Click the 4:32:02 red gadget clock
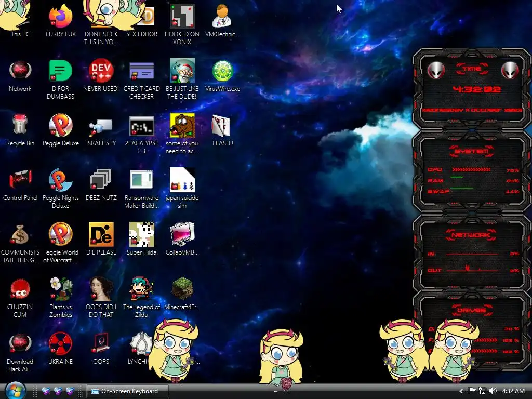The width and height of the screenshot is (532, 399). click(x=477, y=89)
